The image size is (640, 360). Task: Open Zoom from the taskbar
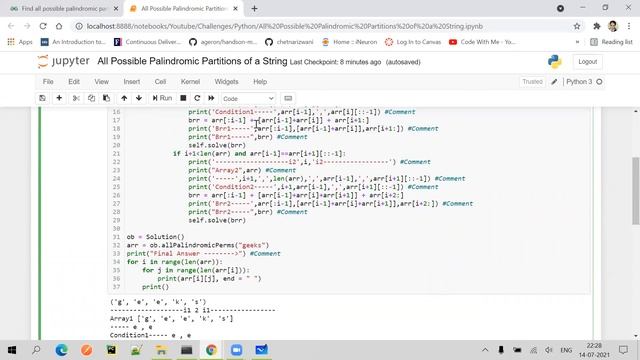tap(236, 350)
